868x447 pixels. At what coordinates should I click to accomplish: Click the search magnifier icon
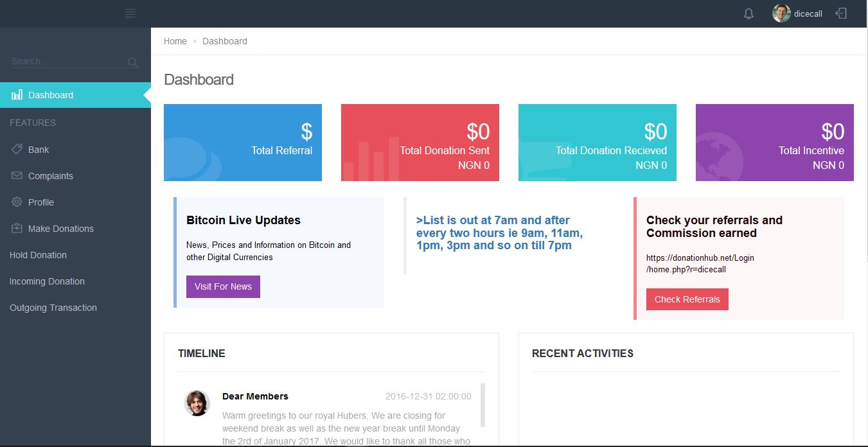[132, 62]
